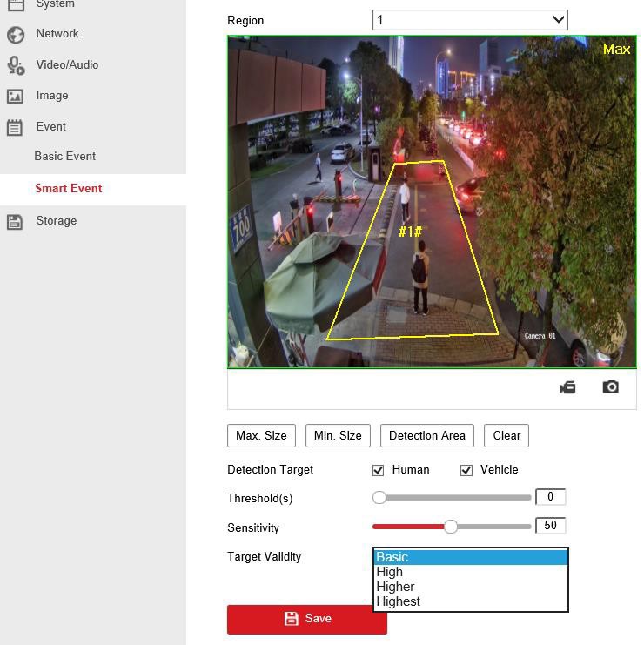
Task: Click the Image settings icon
Action: (15, 96)
